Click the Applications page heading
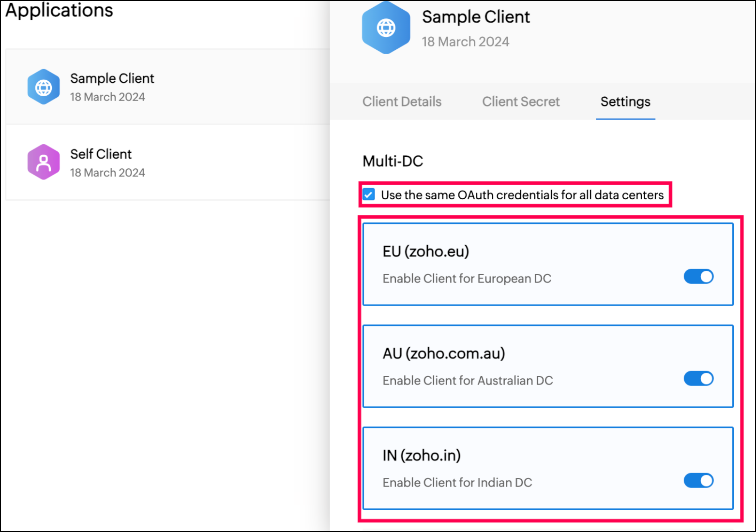Image resolution: width=756 pixels, height=532 pixels. point(59,11)
